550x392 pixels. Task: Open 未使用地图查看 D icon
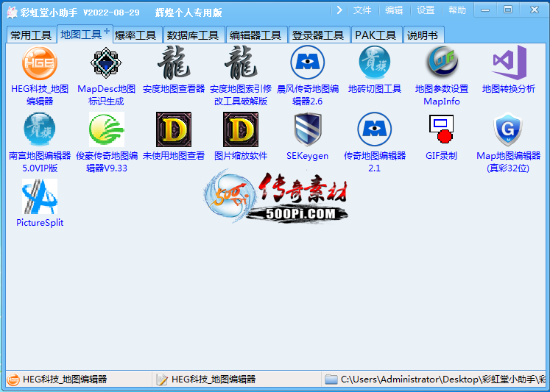click(174, 129)
